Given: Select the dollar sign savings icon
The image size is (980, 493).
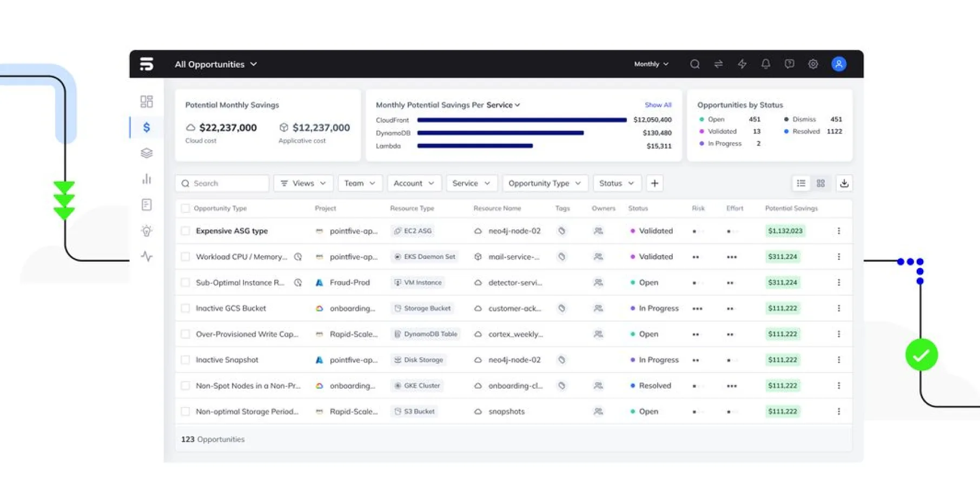Looking at the screenshot, I should point(147,128).
